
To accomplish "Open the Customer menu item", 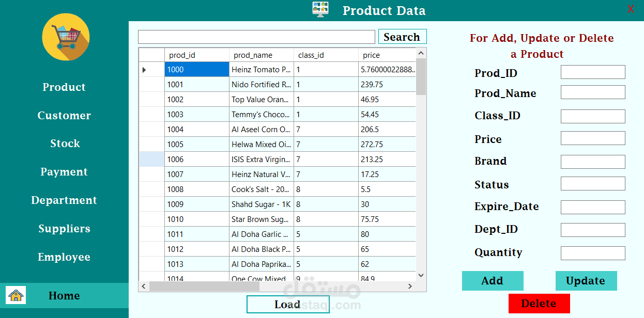I will 64,116.
